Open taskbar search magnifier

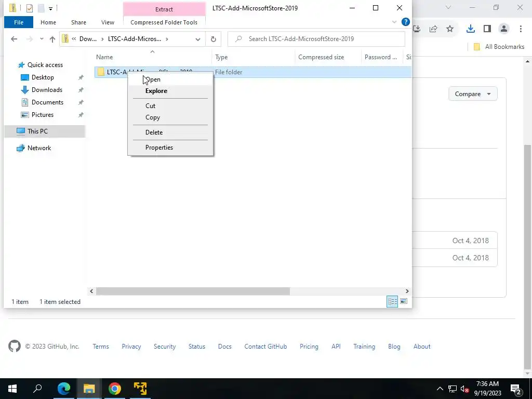[x=37, y=389]
